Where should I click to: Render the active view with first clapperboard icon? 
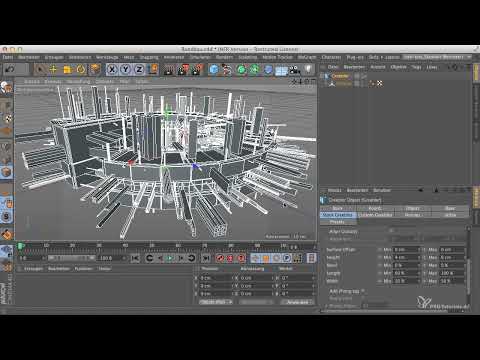point(169,69)
